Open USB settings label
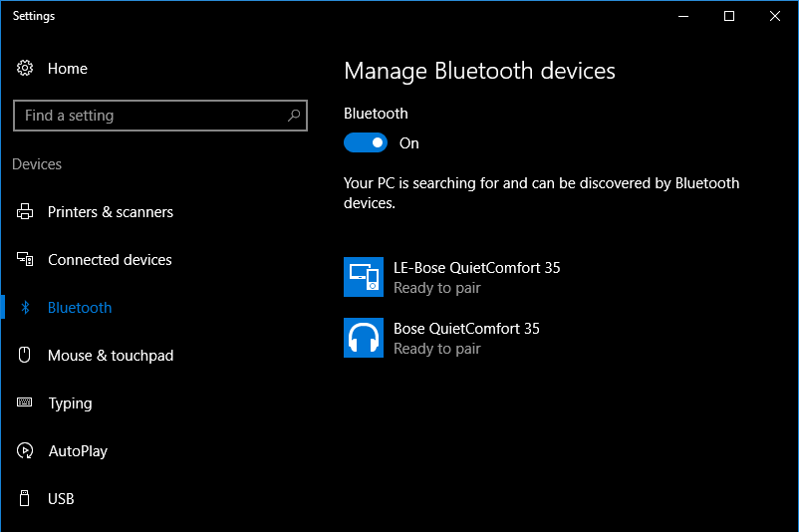The height and width of the screenshot is (532, 799). pyautogui.click(x=61, y=499)
